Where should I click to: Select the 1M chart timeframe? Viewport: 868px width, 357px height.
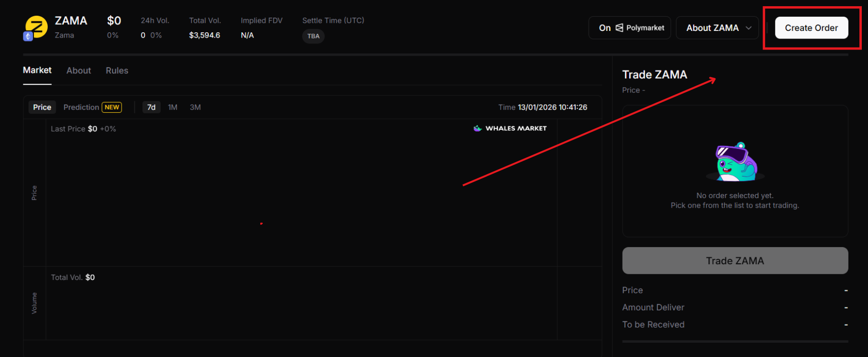(x=173, y=107)
